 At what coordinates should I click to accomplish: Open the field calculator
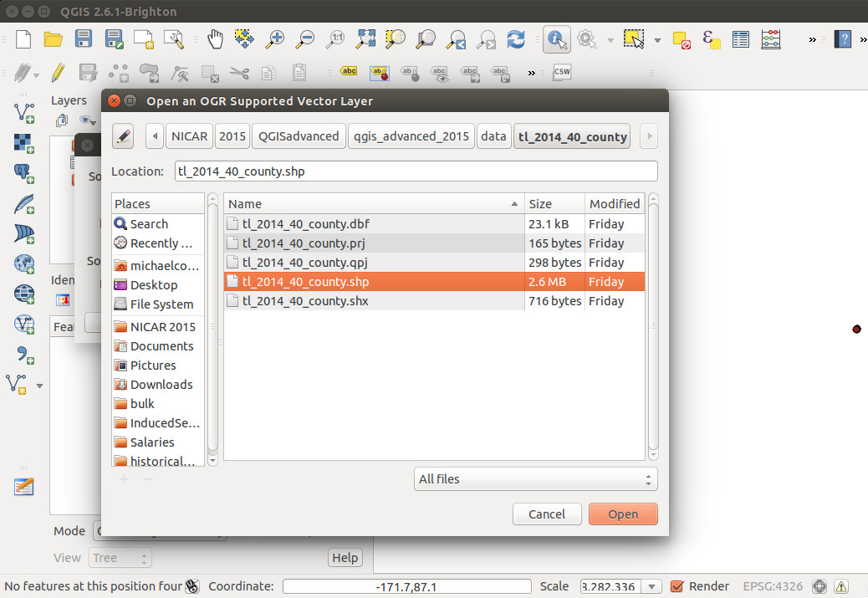771,39
